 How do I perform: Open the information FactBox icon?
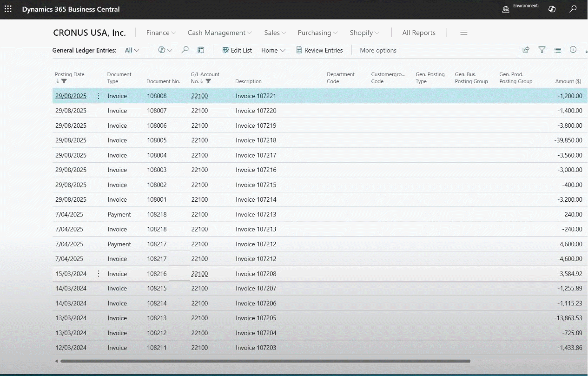click(573, 50)
